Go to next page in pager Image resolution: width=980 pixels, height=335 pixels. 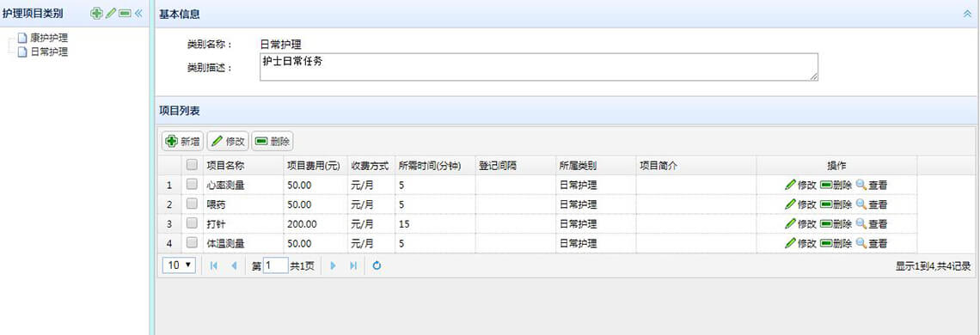click(x=334, y=265)
